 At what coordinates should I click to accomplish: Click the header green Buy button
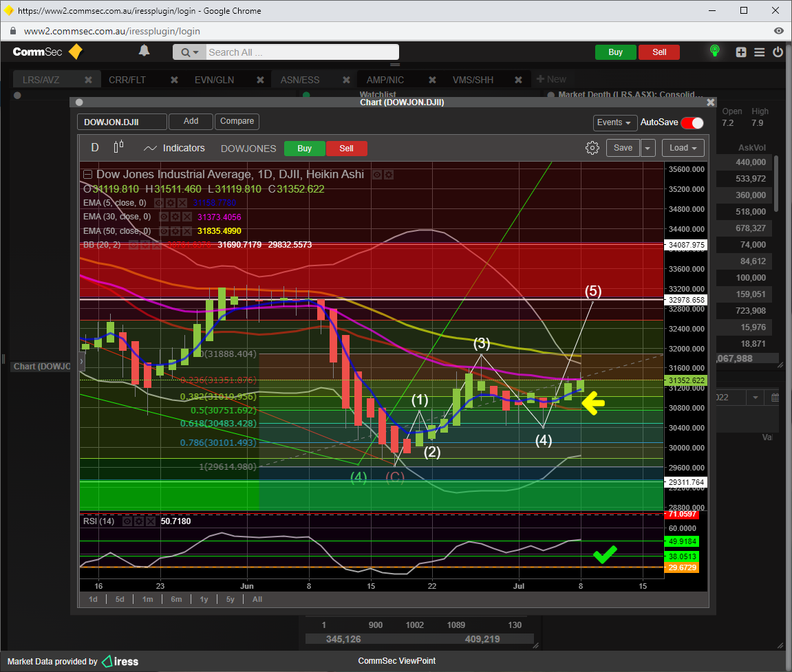pyautogui.click(x=615, y=52)
